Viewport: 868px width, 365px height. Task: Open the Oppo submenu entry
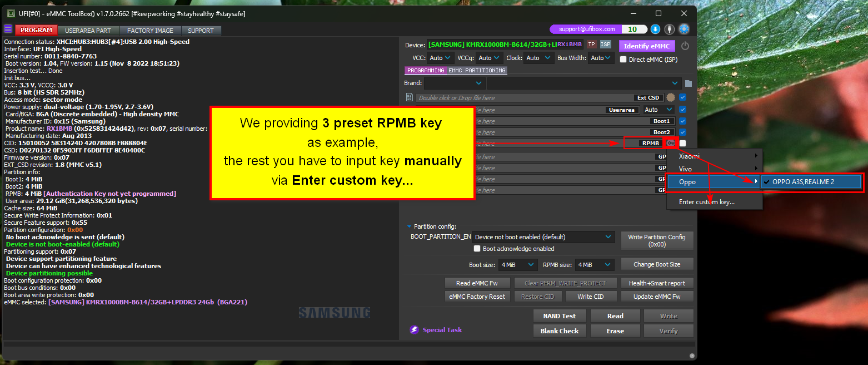714,181
